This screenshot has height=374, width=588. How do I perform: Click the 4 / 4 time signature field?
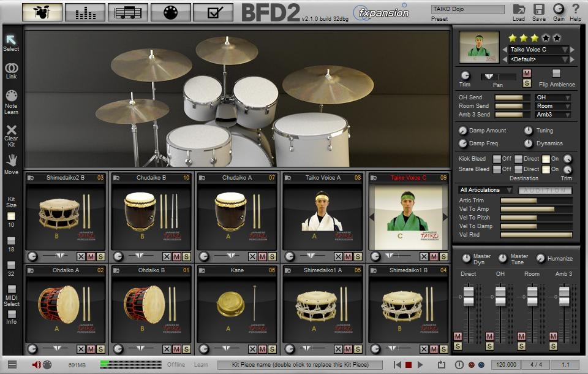(537, 365)
